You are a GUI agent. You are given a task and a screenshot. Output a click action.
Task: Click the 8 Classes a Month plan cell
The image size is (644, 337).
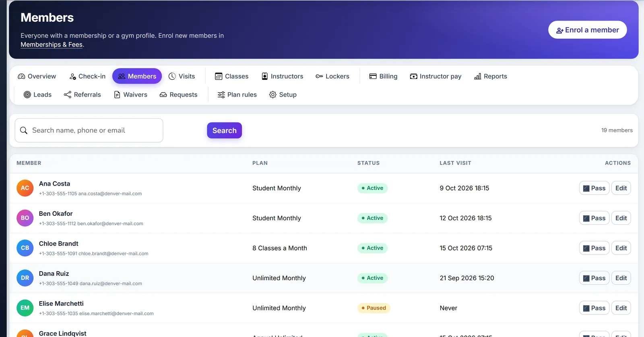(280, 248)
